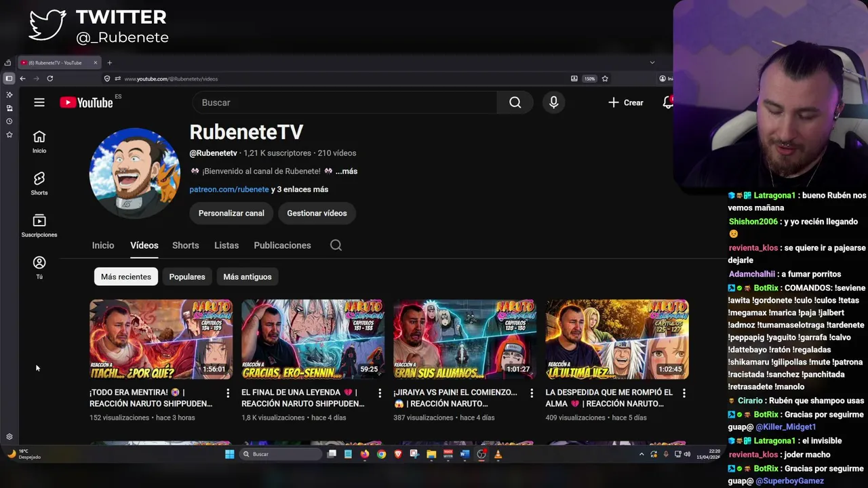Click the 150% zoom indicator
Screen dimensions: 868x488
tap(589, 79)
